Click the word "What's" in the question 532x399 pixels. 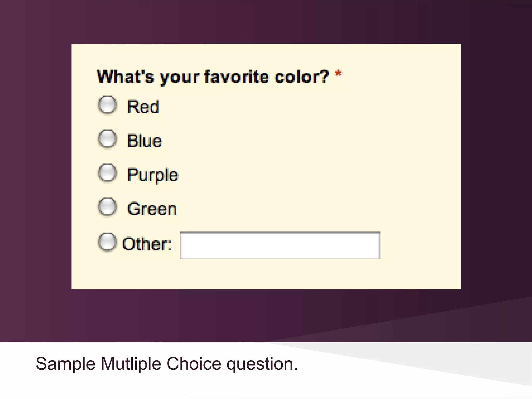click(x=125, y=77)
